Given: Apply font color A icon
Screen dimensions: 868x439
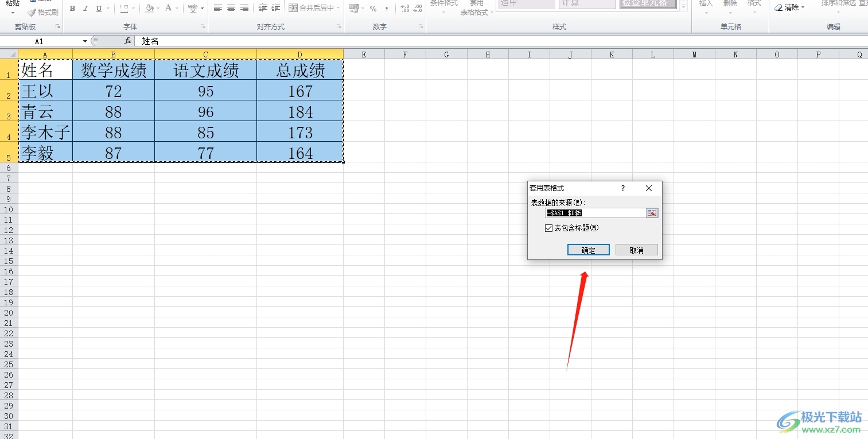Looking at the screenshot, I should click(x=168, y=8).
